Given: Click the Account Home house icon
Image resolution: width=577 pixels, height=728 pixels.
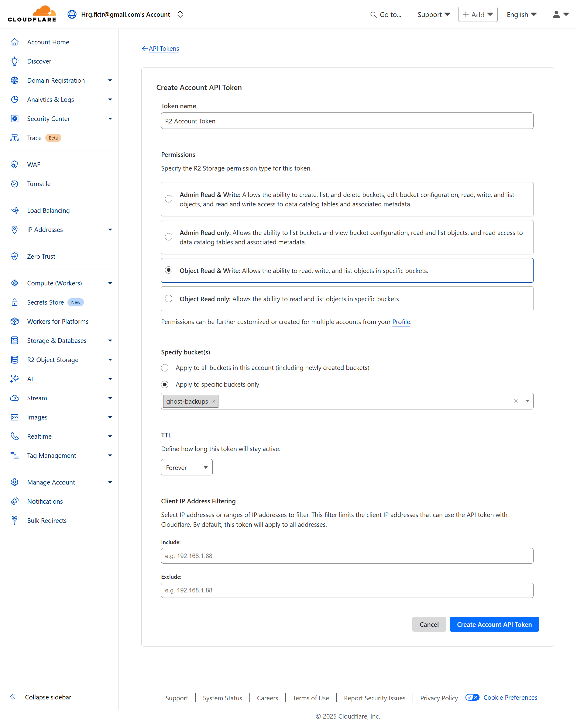Looking at the screenshot, I should point(15,42).
